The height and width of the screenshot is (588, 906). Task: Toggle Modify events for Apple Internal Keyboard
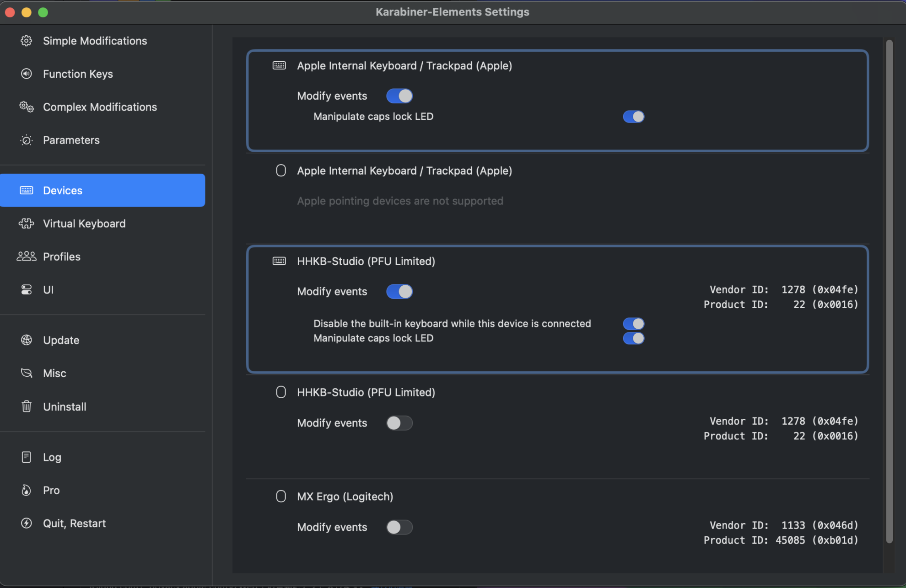click(399, 96)
